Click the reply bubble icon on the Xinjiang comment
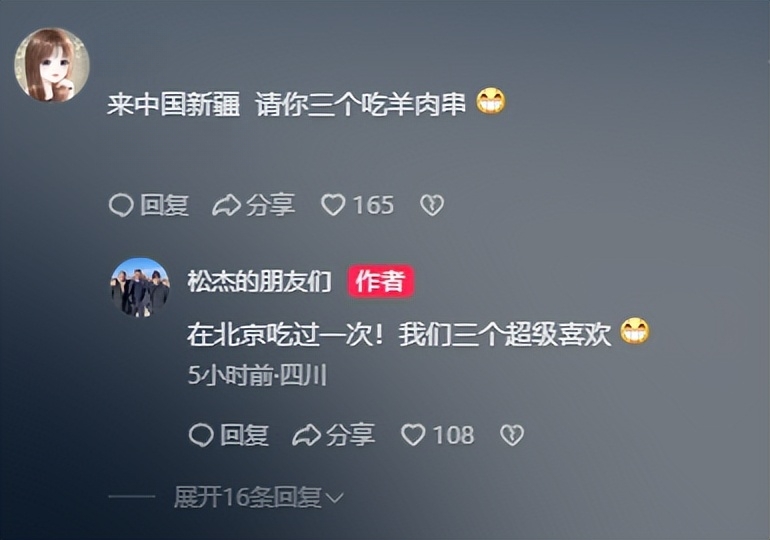 coord(121,205)
